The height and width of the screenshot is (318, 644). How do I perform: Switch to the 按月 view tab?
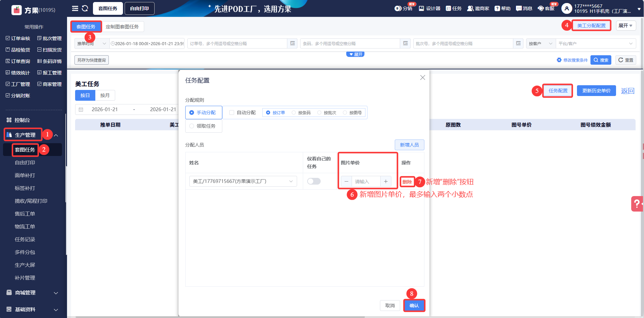(x=105, y=95)
